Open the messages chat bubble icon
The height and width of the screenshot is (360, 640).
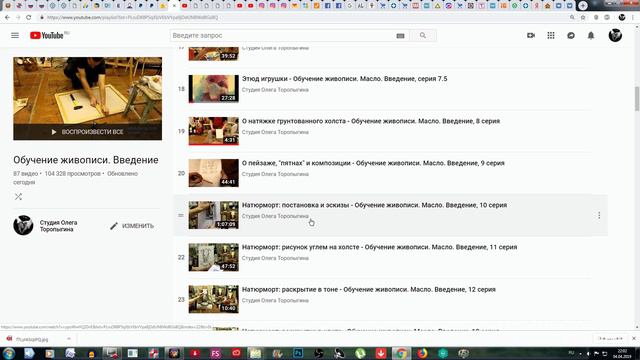pos(571,36)
